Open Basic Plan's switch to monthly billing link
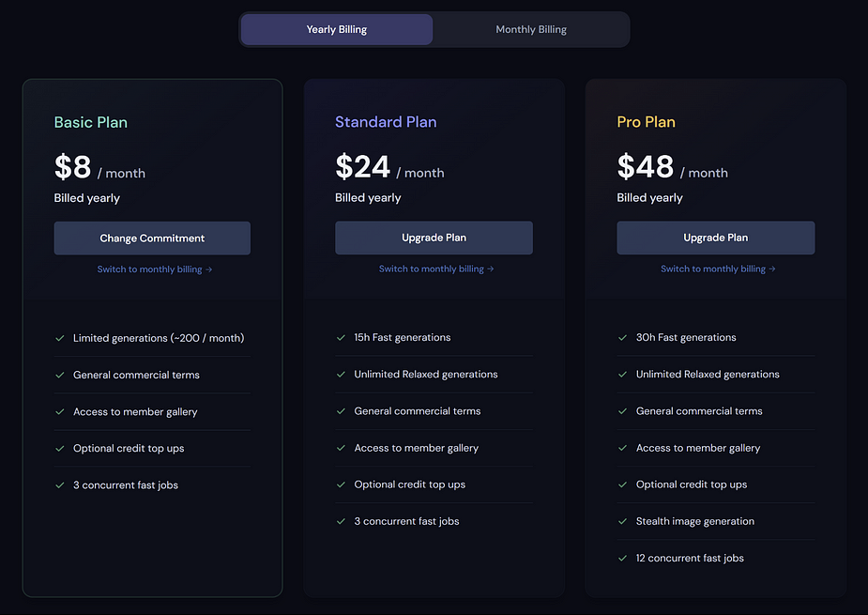Screen dimensions: 868x615 point(155,269)
